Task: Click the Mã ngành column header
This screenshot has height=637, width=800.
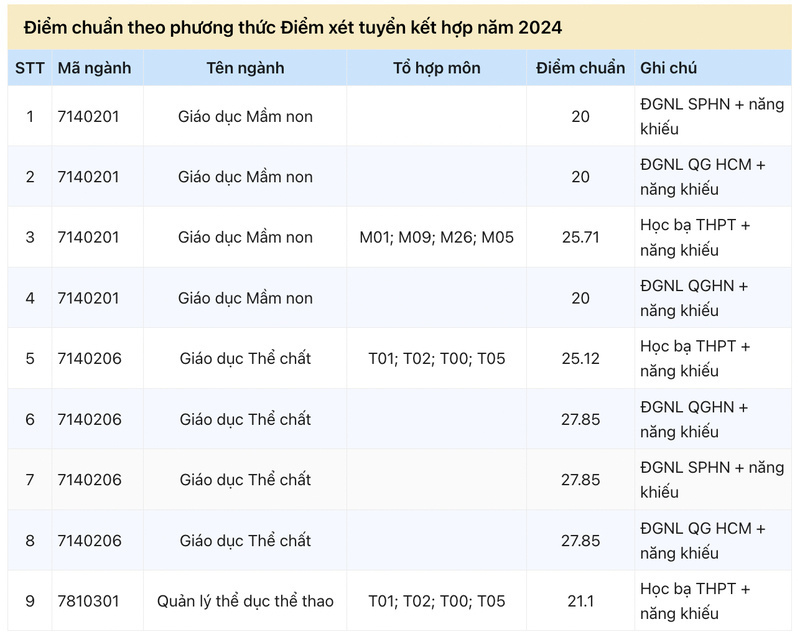Action: click(94, 68)
